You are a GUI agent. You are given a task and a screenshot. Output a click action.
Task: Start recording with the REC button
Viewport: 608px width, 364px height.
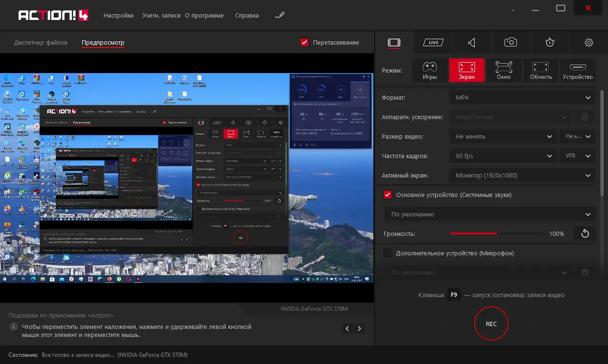click(x=491, y=324)
